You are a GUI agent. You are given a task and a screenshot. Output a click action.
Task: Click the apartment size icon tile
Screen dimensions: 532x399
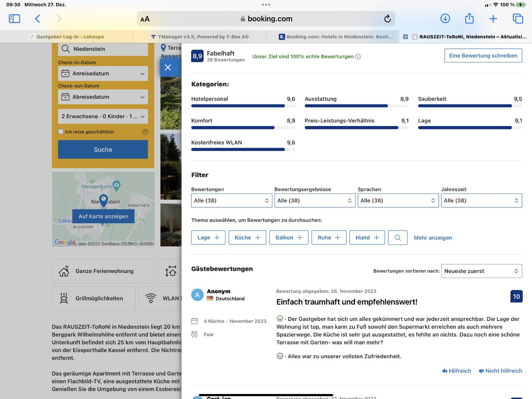[171, 271]
